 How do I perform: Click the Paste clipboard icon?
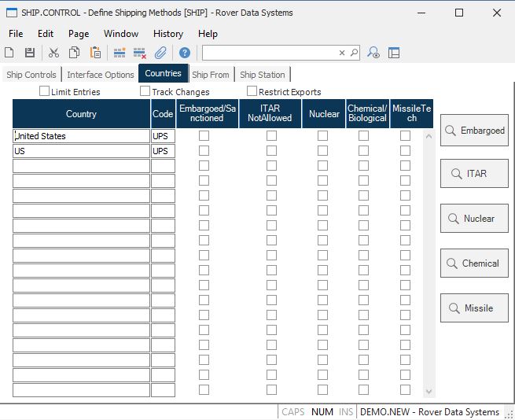pos(95,53)
